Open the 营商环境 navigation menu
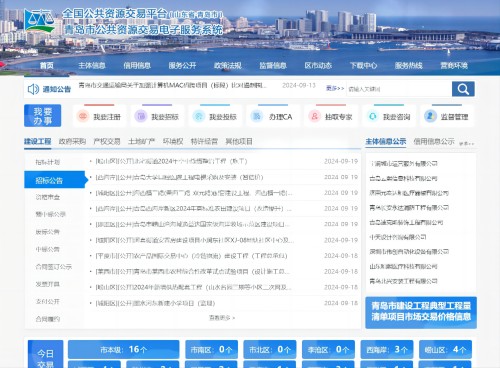The width and height of the screenshot is (500, 368). pos(454,65)
